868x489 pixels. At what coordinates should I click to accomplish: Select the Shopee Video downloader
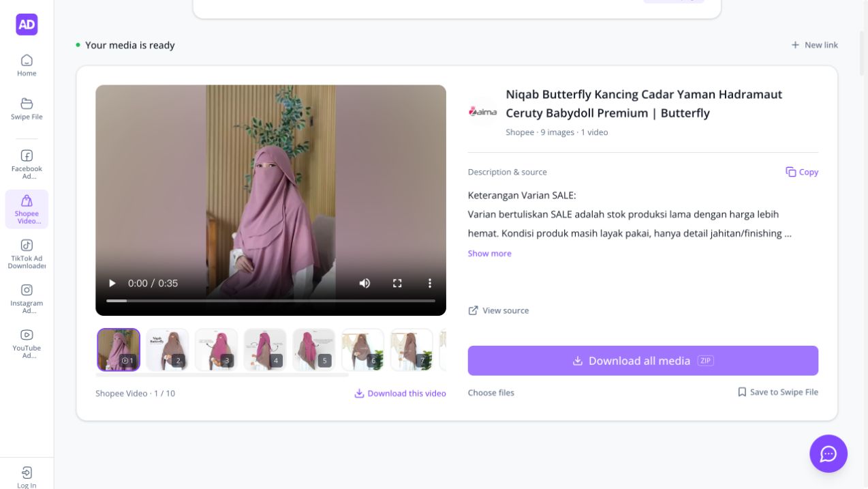coord(27,209)
